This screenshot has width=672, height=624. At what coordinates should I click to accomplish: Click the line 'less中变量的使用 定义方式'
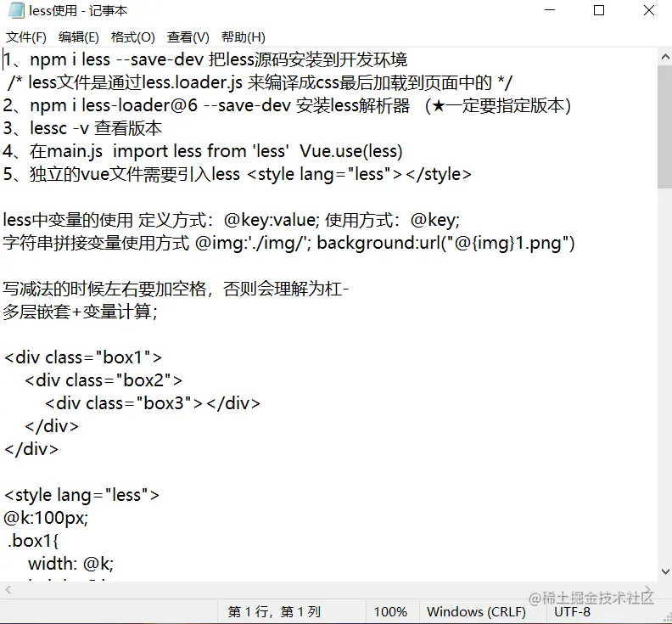231,220
